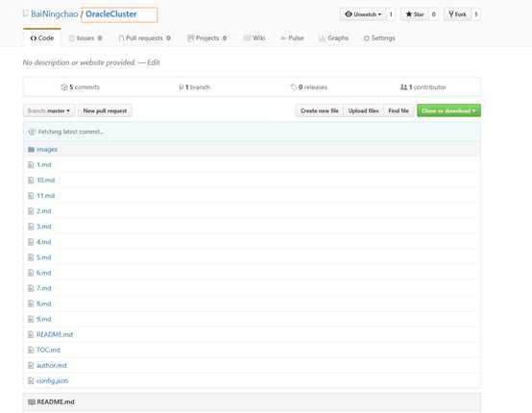The width and height of the screenshot is (532, 413).
Task: View the 0 releases page
Action: coord(309,87)
